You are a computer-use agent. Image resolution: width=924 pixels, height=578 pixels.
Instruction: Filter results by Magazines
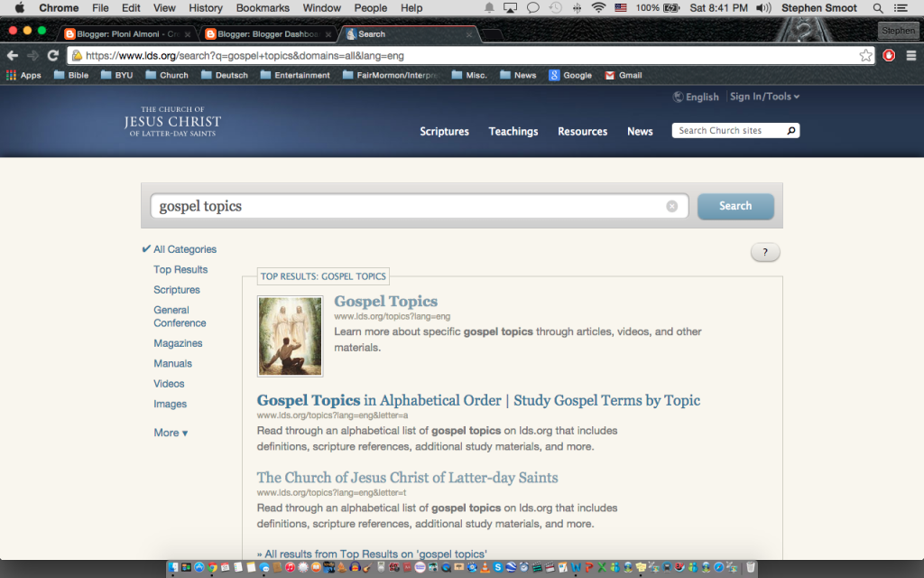178,343
